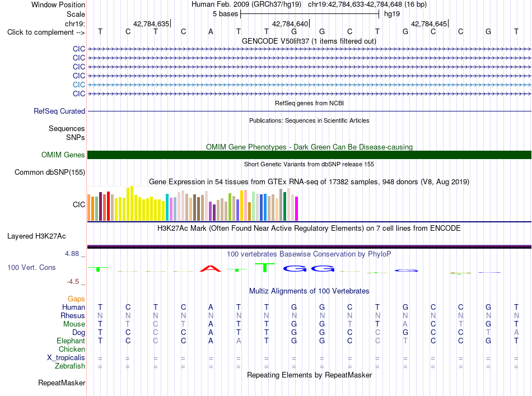Click the 42,784,635 position marker
The width and height of the screenshot is (532, 396).
(x=151, y=24)
